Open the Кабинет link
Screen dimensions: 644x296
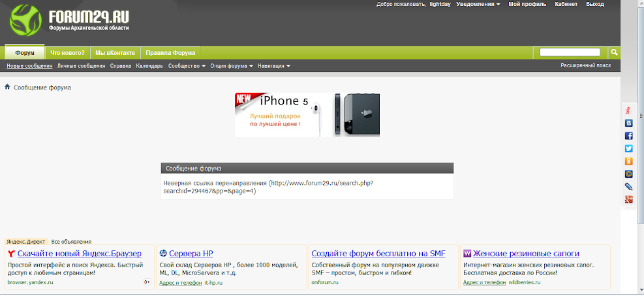(566, 4)
